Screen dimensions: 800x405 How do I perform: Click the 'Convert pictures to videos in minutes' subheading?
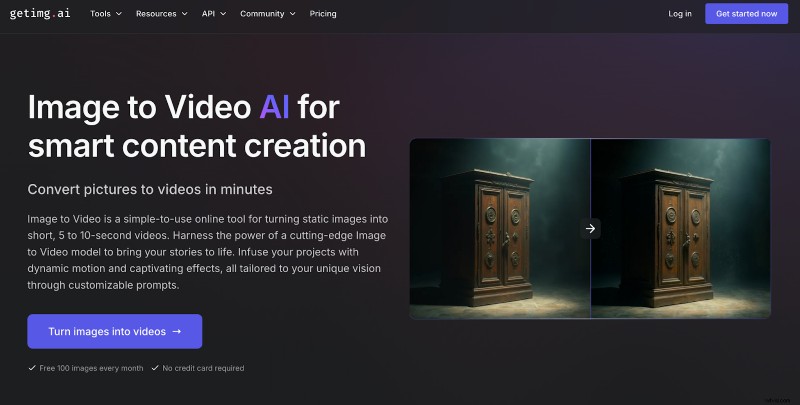pyautogui.click(x=150, y=189)
